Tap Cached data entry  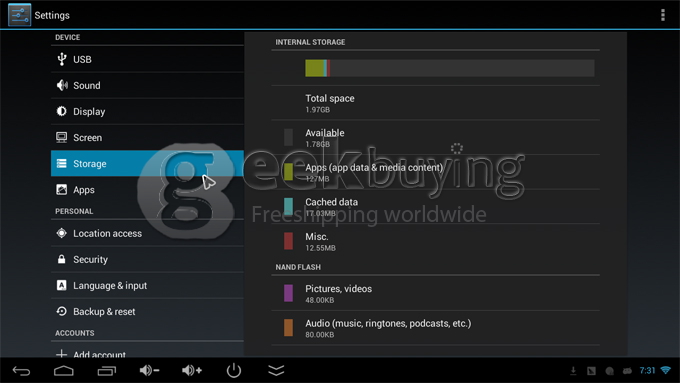pyautogui.click(x=435, y=207)
